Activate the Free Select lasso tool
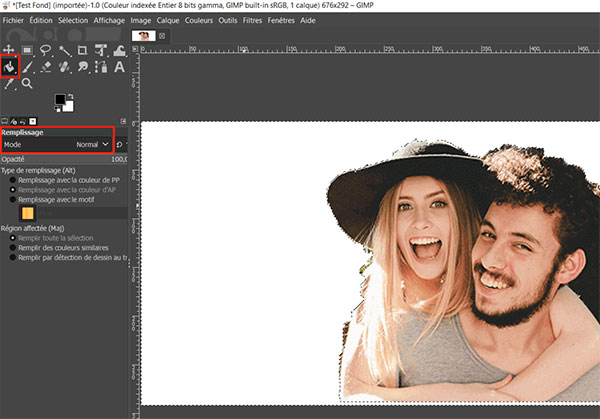The width and height of the screenshot is (600, 419). tap(46, 49)
